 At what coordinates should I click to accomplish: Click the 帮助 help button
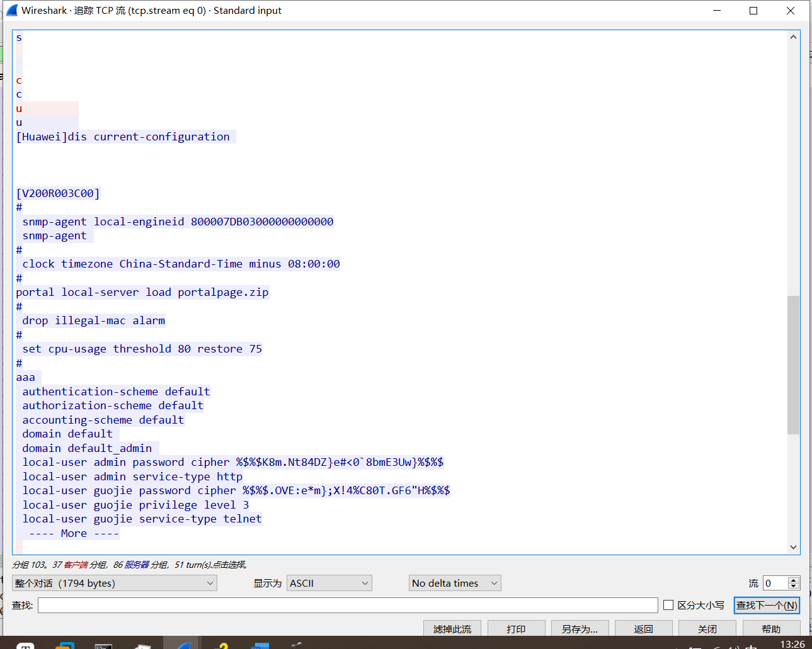tap(772, 628)
